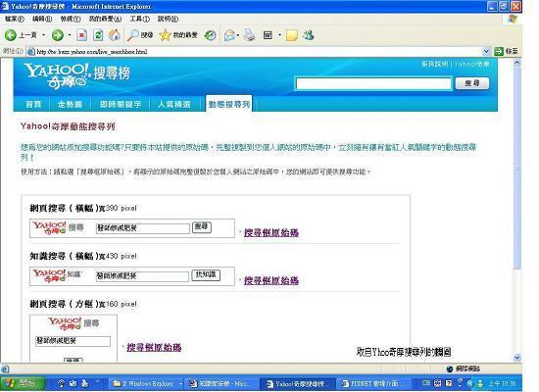Click the Yahoo header 搜尋 button

[472, 83]
